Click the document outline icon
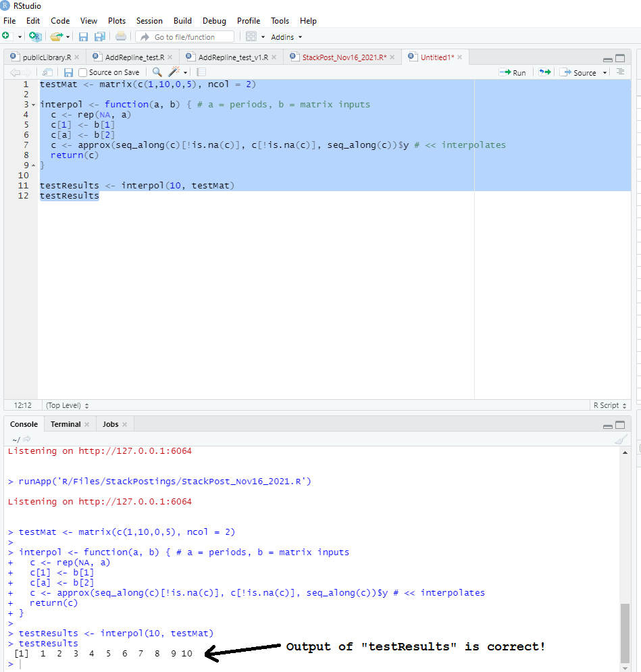 pos(620,72)
